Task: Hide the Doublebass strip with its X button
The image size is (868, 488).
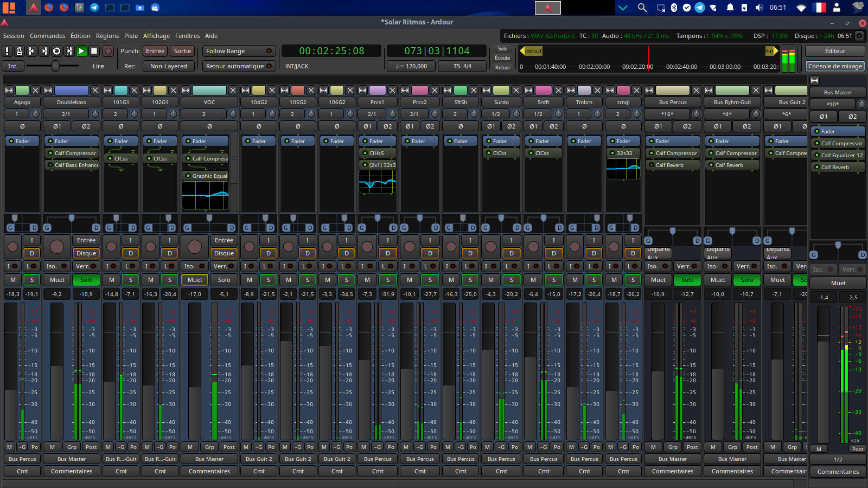Action: click(x=94, y=90)
